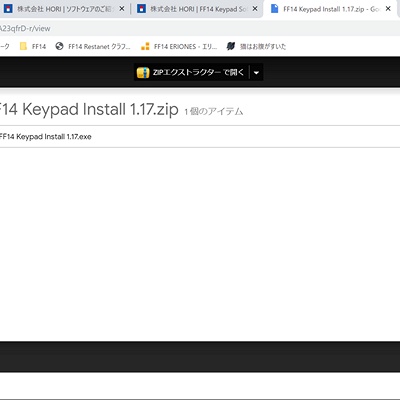Click the FF14 Keypad Install 1.17.zip title
Screen dimensions: 400x400
(89, 109)
